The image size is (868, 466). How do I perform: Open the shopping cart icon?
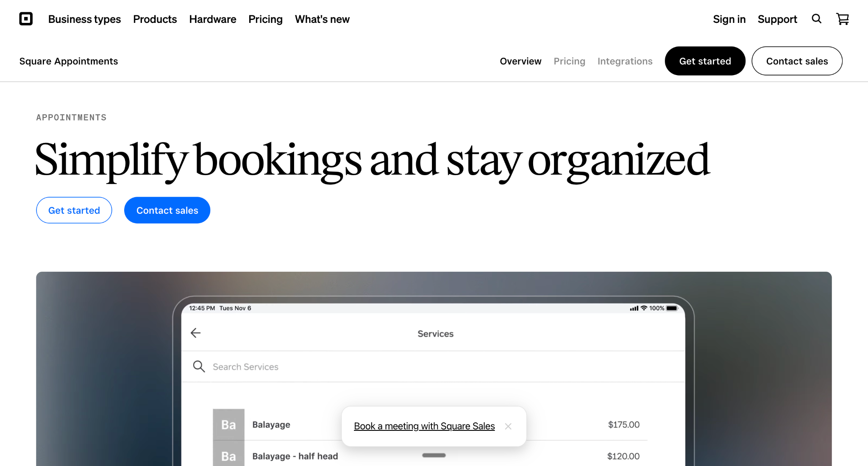[x=842, y=19]
